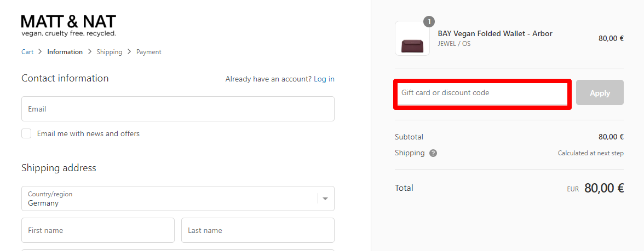644x251 pixels.
Task: Focus the Gift card or discount code field
Action: click(x=482, y=93)
